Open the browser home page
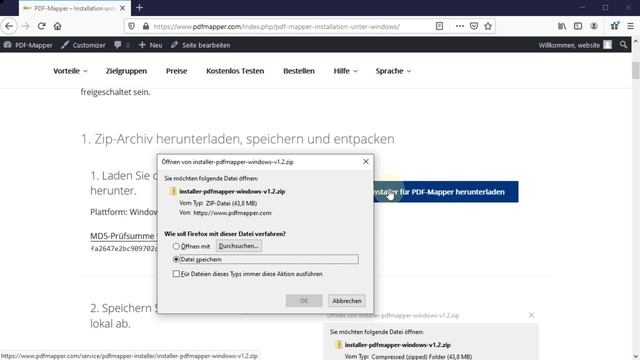Image resolution: width=640 pixels, height=360 pixels. point(58,26)
